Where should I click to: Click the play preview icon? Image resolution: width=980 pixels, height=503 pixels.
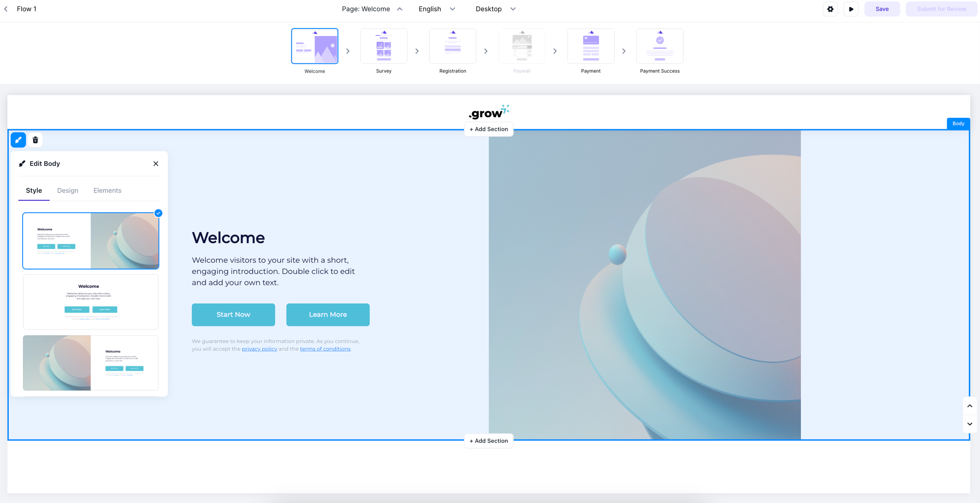[x=851, y=9]
